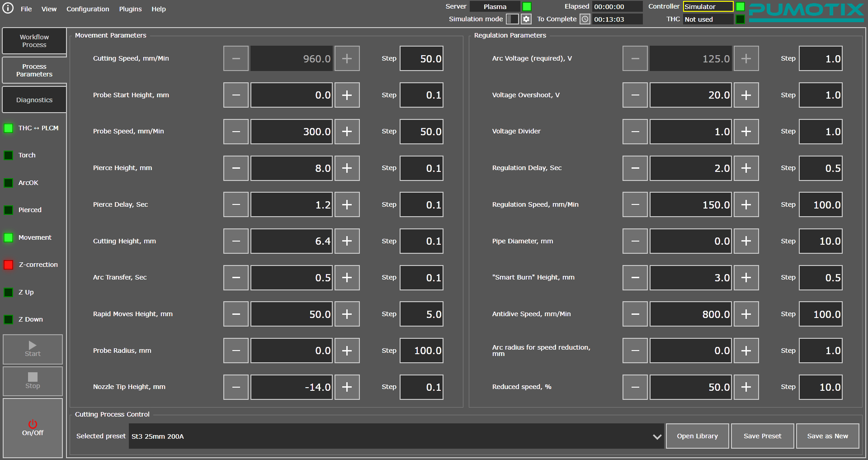Toggle the Z-correction indicator
The image size is (868, 460).
[9, 265]
